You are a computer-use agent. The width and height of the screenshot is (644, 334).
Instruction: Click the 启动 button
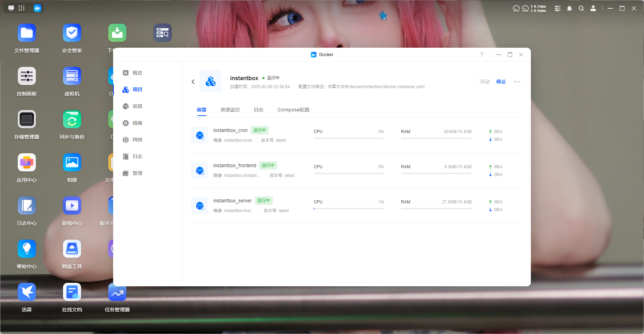coord(485,81)
